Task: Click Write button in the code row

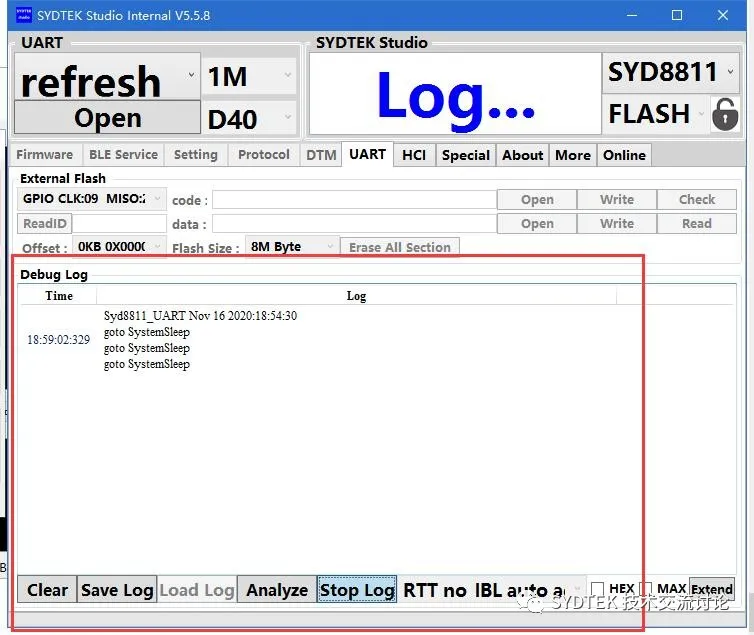Action: tap(617, 199)
